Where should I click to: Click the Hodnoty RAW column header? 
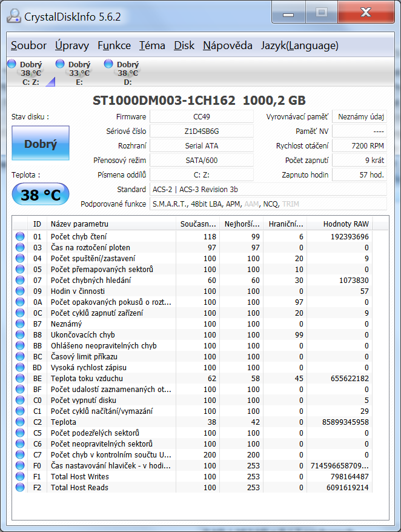click(339, 224)
